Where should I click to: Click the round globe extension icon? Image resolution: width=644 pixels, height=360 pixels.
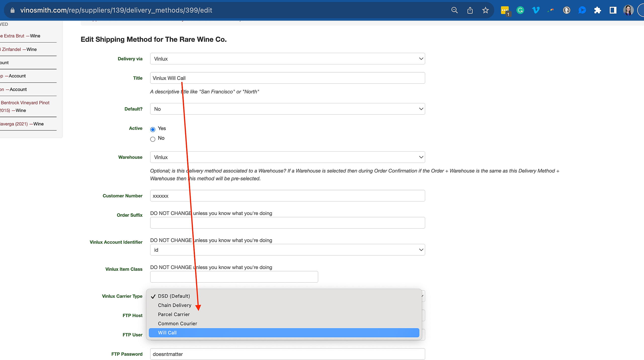[567, 10]
